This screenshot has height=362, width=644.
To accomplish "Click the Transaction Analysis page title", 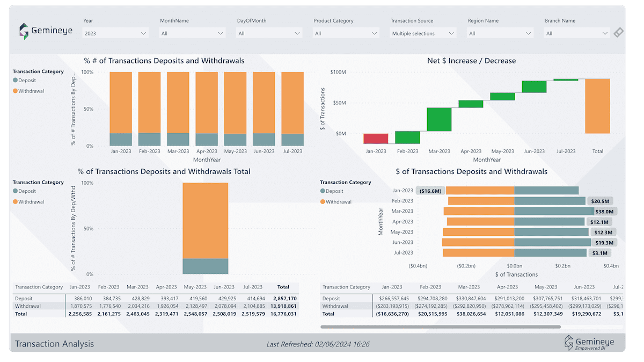I will [x=55, y=343].
